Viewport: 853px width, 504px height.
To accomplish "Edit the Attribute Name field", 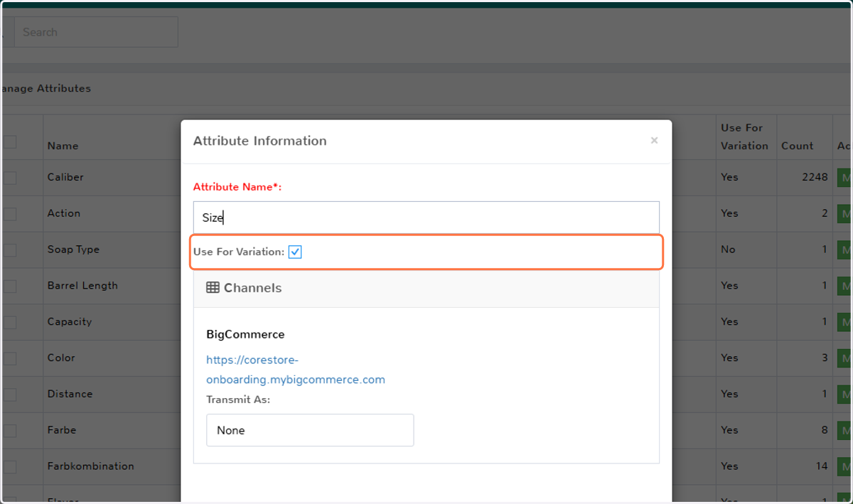I will [x=426, y=218].
